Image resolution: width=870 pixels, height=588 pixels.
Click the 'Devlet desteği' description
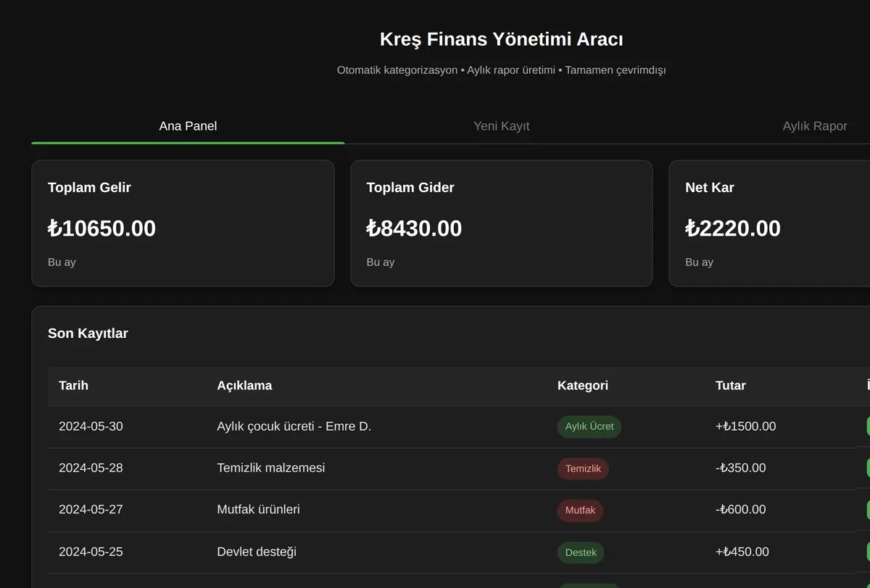(257, 552)
